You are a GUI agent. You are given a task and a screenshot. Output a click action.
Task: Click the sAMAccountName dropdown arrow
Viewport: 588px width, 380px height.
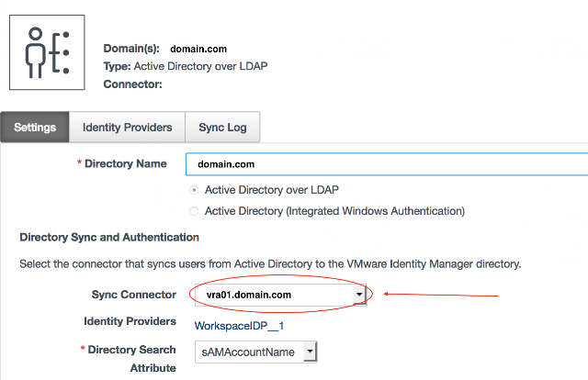click(x=310, y=352)
